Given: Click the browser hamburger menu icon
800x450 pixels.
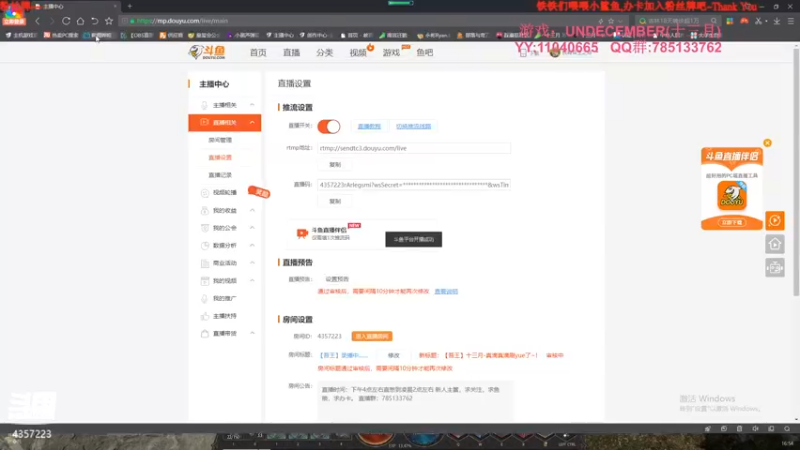Looking at the screenshot, I should point(790,21).
